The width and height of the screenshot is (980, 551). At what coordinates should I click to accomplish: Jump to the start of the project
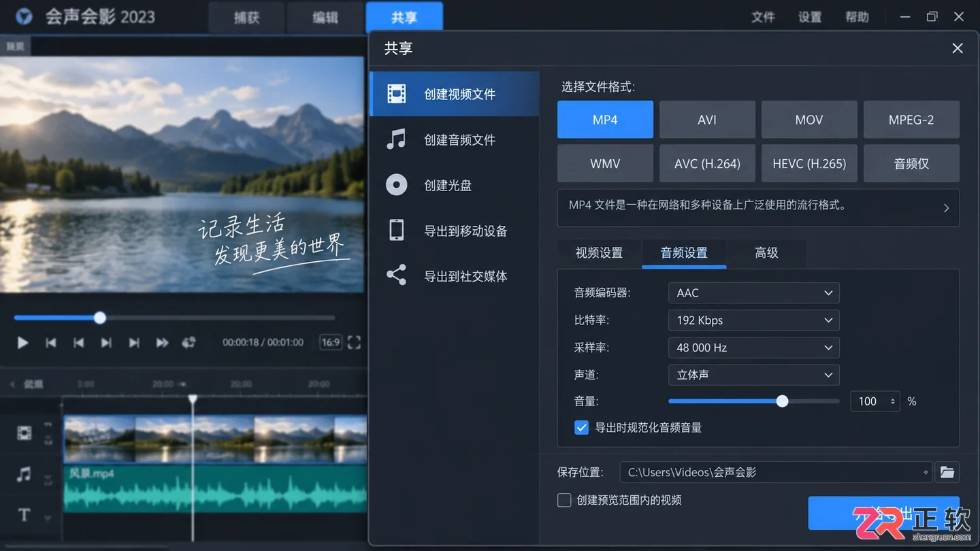click(x=50, y=343)
